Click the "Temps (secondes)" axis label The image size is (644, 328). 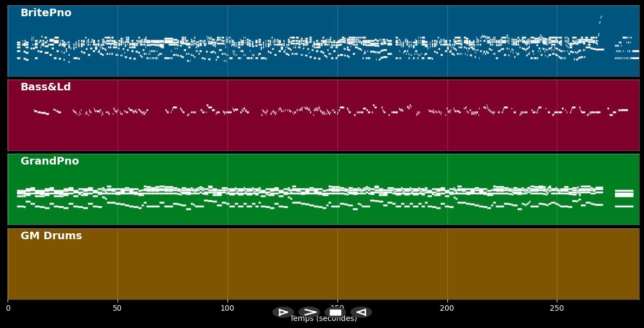(x=323, y=319)
